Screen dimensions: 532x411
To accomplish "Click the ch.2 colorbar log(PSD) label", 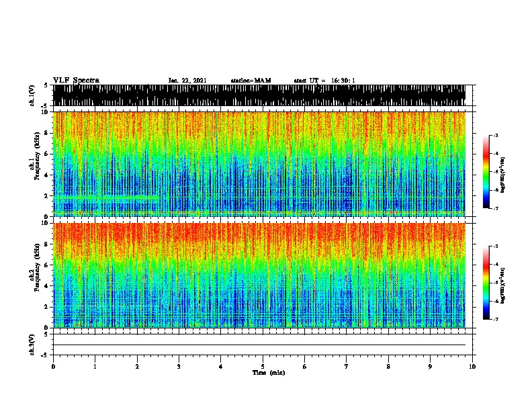I will 503,285.
